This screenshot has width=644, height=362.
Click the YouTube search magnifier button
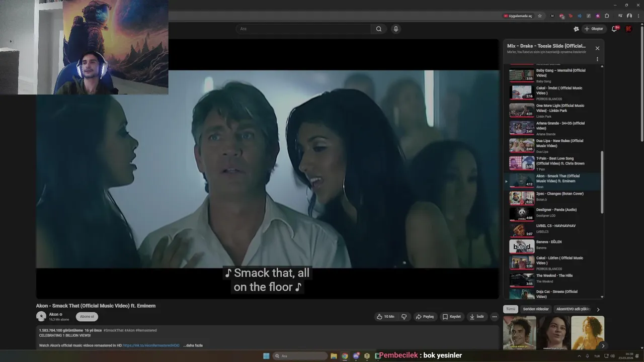point(379,29)
